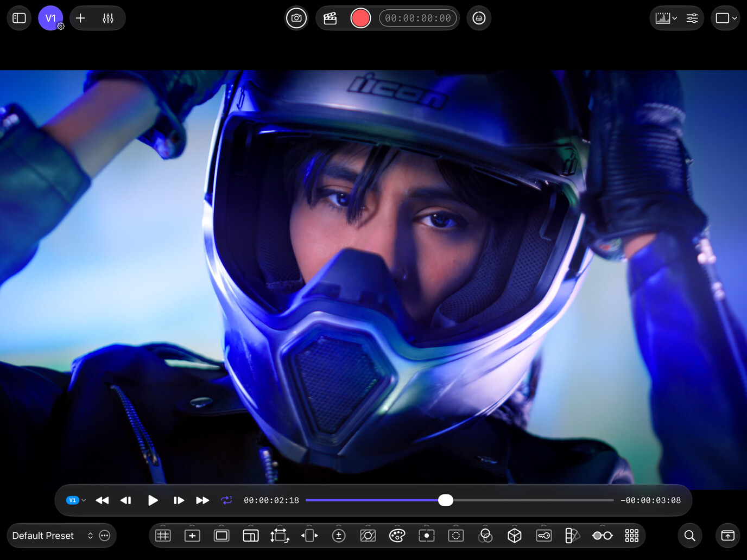The image size is (747, 560).
Task: Select the dashed circle mask tool
Action: pyautogui.click(x=456, y=536)
